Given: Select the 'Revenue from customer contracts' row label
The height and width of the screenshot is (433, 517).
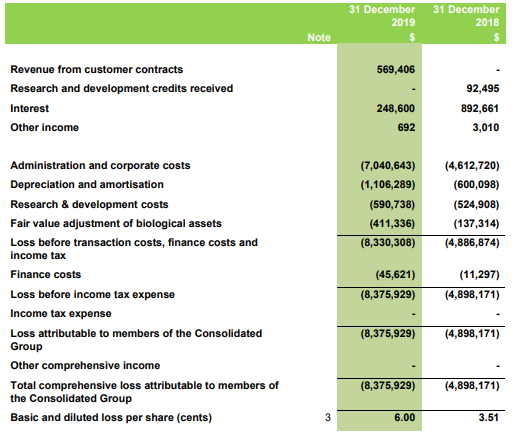Looking at the screenshot, I should [97, 69].
